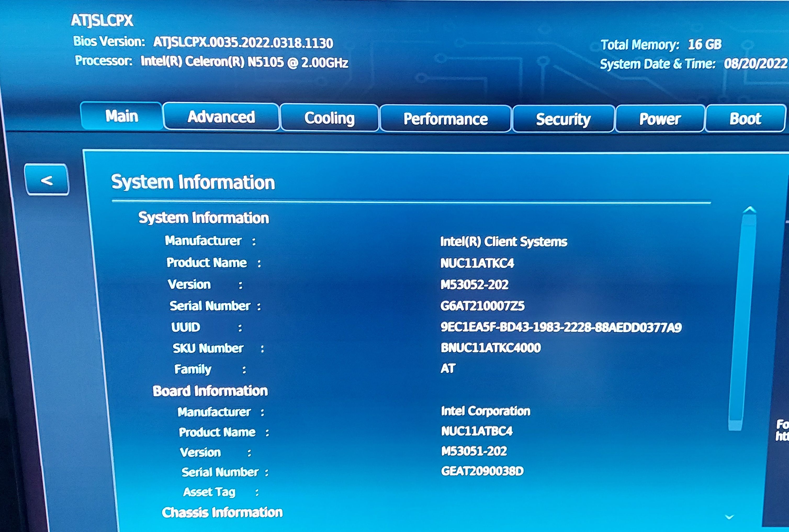Select the Performance tab
Viewport: 789px width, 532px height.
pyautogui.click(x=445, y=119)
